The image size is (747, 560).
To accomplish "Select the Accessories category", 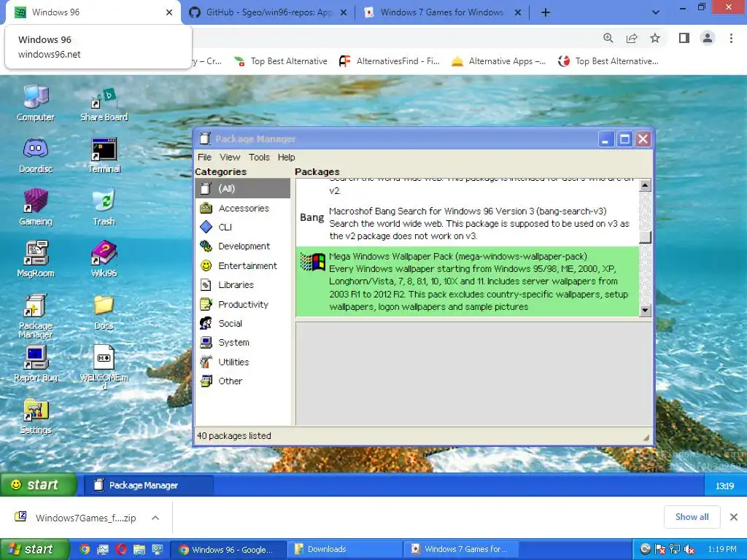I will (243, 208).
